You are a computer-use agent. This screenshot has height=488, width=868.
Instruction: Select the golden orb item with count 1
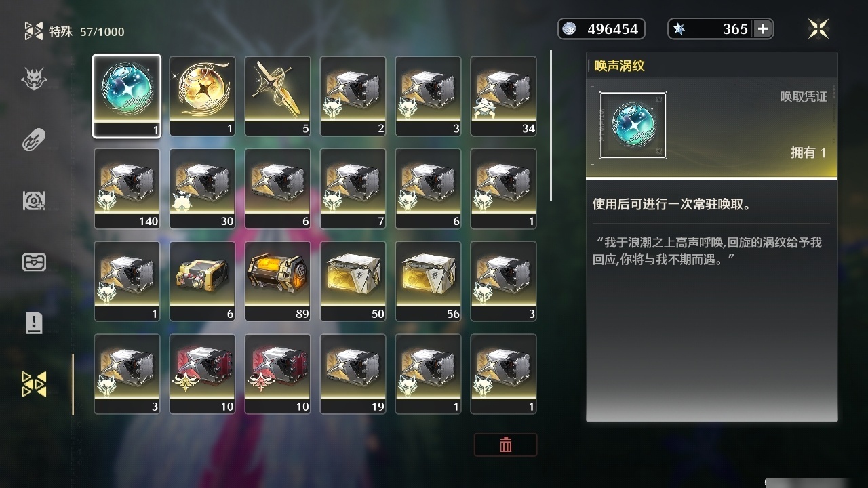point(202,96)
